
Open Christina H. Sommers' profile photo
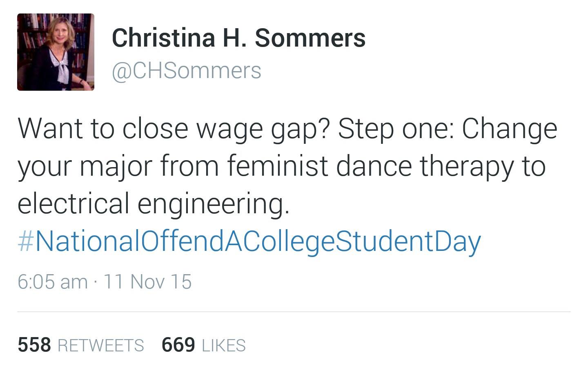(x=56, y=52)
